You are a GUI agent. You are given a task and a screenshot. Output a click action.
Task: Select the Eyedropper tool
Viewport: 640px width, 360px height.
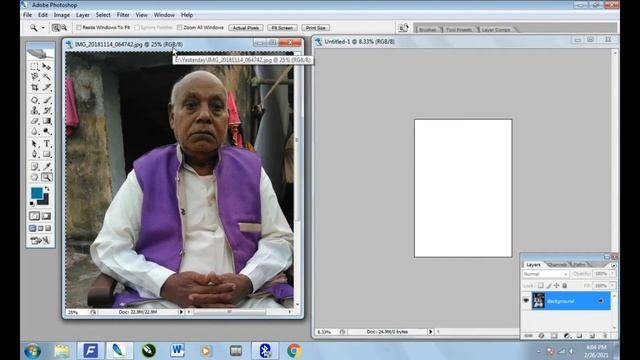point(47,167)
